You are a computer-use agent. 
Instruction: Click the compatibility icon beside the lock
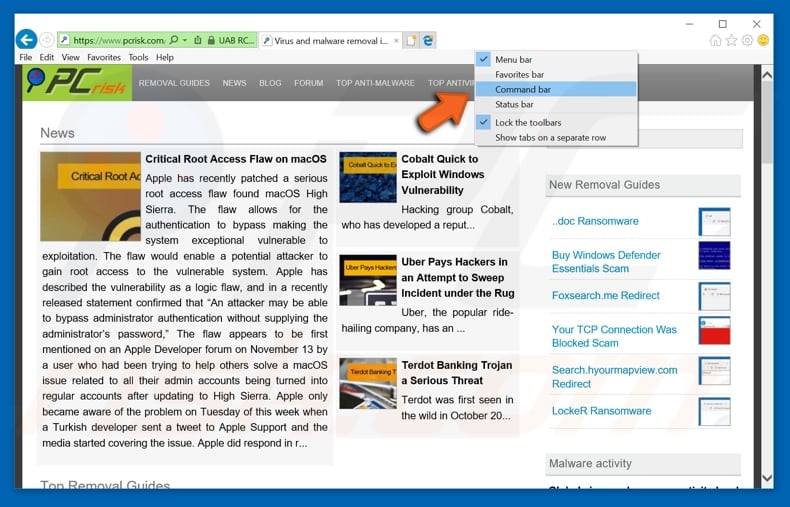pyautogui.click(x=198, y=40)
